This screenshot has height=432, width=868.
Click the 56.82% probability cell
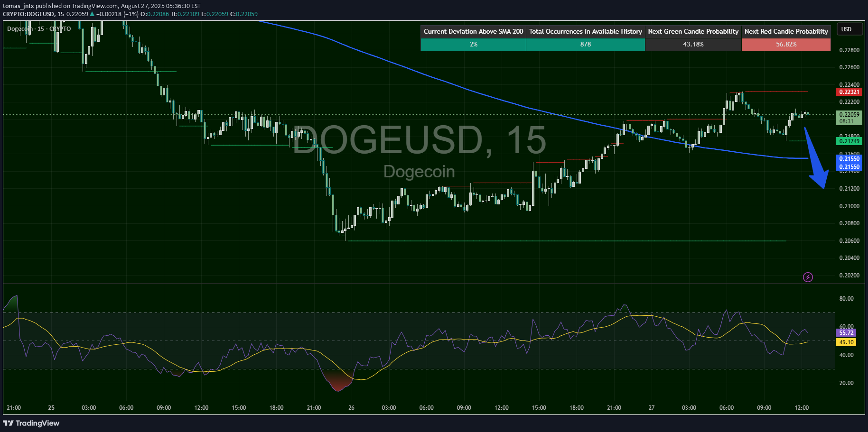(x=786, y=44)
